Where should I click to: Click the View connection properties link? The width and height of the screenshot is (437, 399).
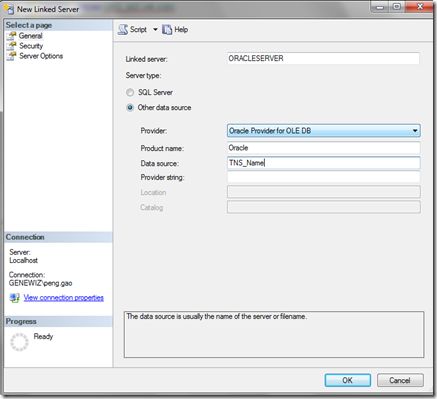64,298
